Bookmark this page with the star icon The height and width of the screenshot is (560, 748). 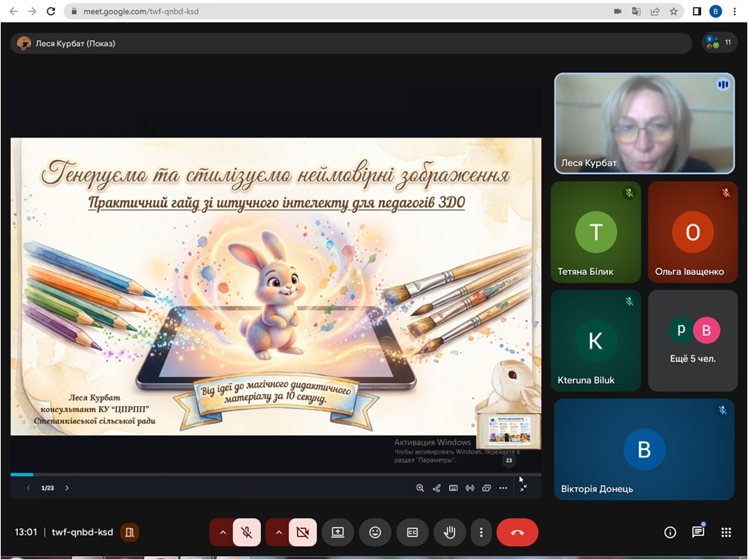pos(674,12)
